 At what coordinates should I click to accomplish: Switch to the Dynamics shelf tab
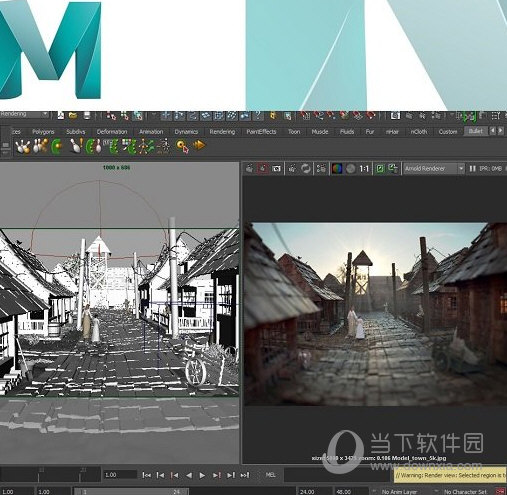click(x=186, y=132)
